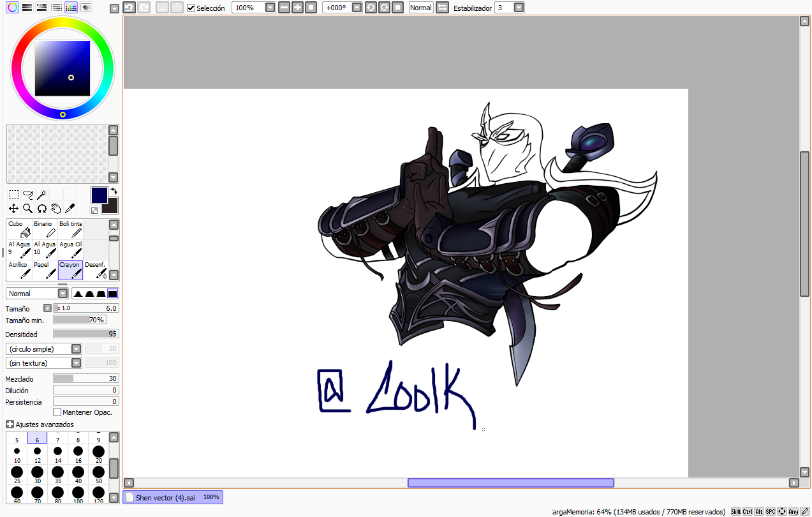Image resolution: width=812 pixels, height=517 pixels.
Task: Open the Normal brush blend mode dropdown
Action: pos(37,294)
